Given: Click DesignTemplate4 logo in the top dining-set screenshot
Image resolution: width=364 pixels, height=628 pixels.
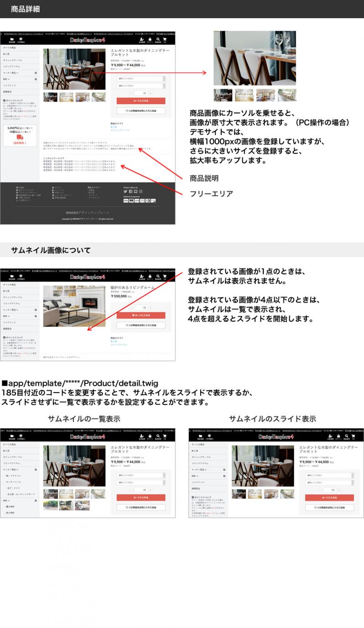Looking at the screenshot, I should tap(88, 40).
